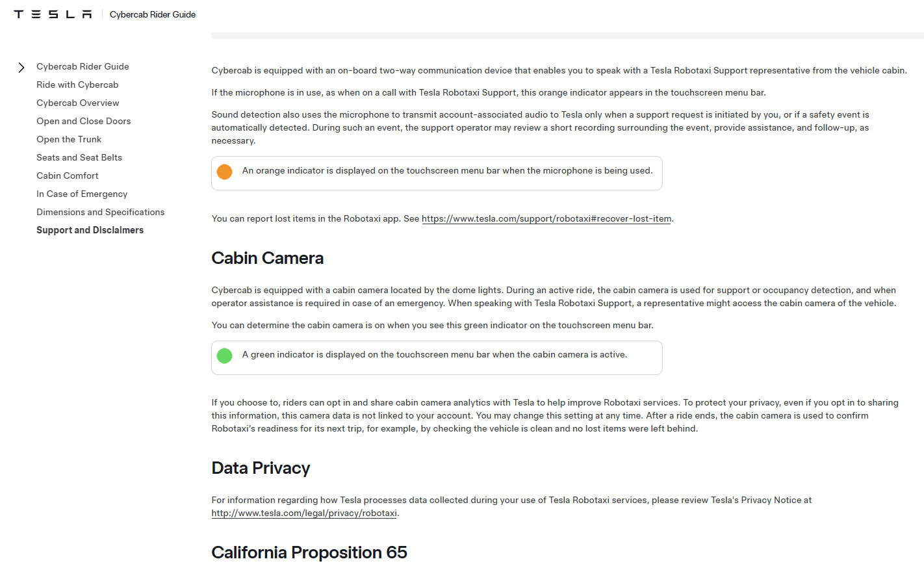Click the Tesla logo
This screenshot has height=570, width=924.
tap(53, 14)
